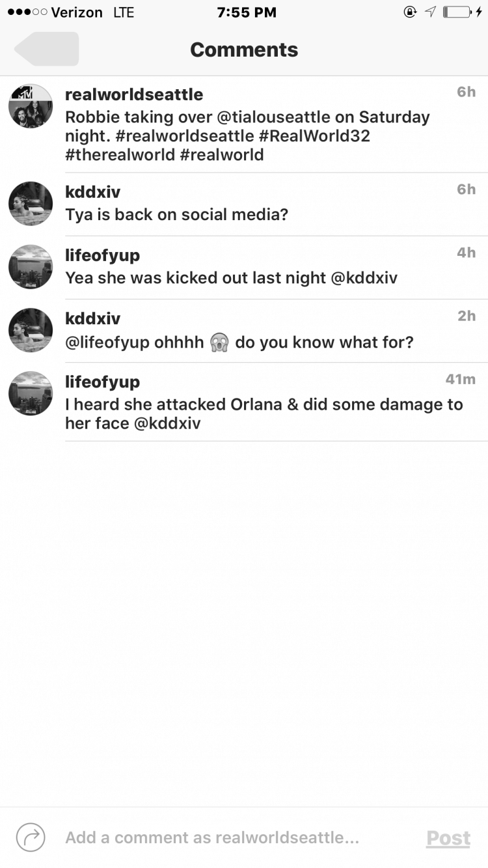488x868 pixels.
Task: Tap the battery indicator in status bar
Action: pyautogui.click(x=458, y=12)
